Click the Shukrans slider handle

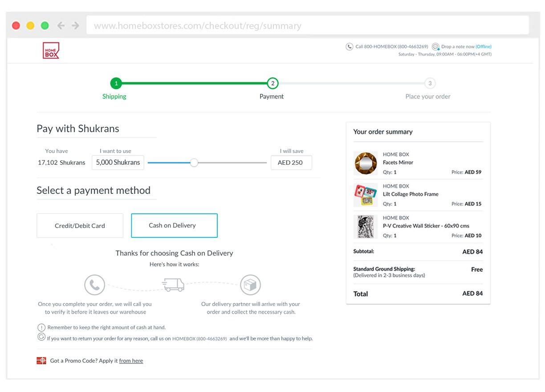(194, 163)
